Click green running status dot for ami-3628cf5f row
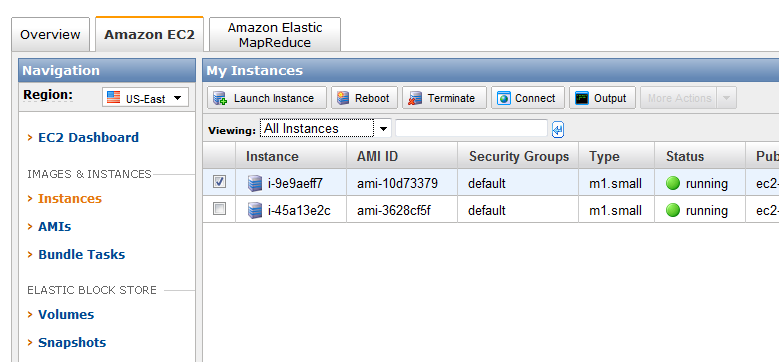The width and height of the screenshot is (781, 364). pyautogui.click(x=673, y=211)
